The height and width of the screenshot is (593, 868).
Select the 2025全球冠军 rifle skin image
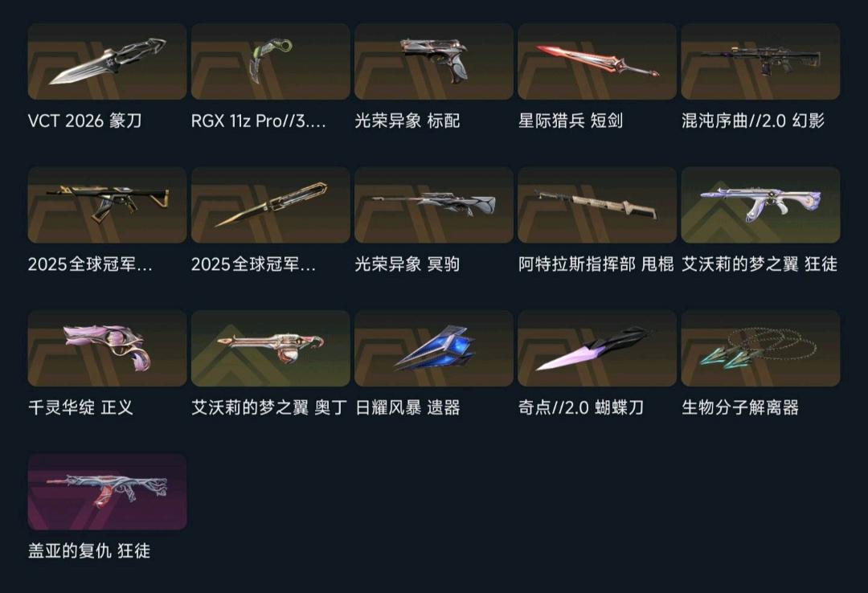(x=107, y=205)
